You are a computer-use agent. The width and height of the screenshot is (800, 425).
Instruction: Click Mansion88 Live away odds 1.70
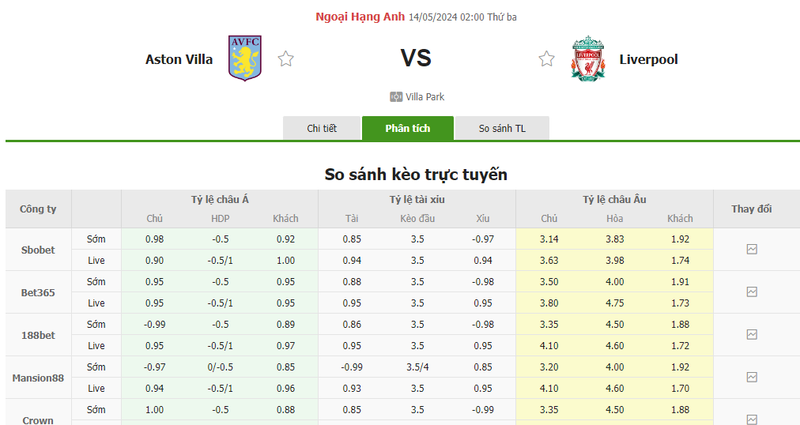pos(680,388)
